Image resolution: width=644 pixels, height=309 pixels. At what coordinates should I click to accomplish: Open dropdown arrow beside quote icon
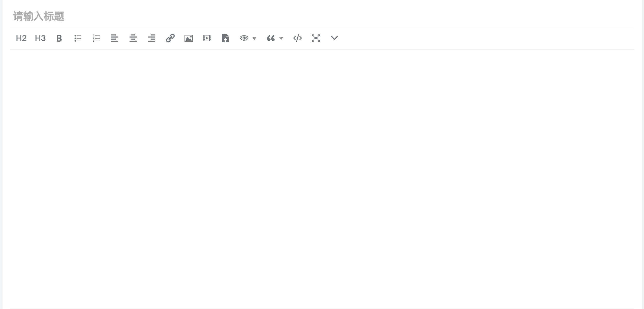coord(281,39)
